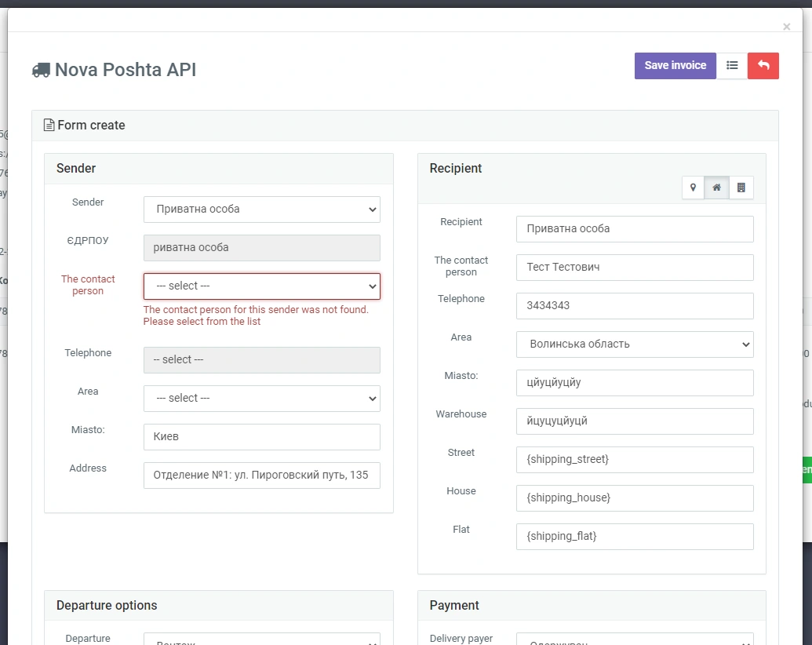Click the contact person field 'Тест Тестович'
This screenshot has width=812, height=645.
click(635, 268)
